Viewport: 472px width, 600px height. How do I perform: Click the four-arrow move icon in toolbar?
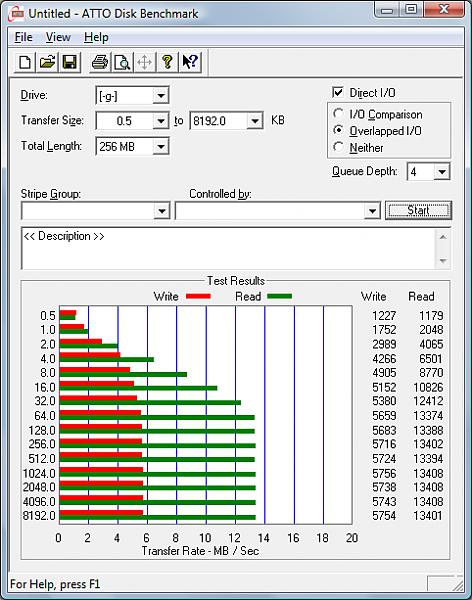pyautogui.click(x=145, y=62)
